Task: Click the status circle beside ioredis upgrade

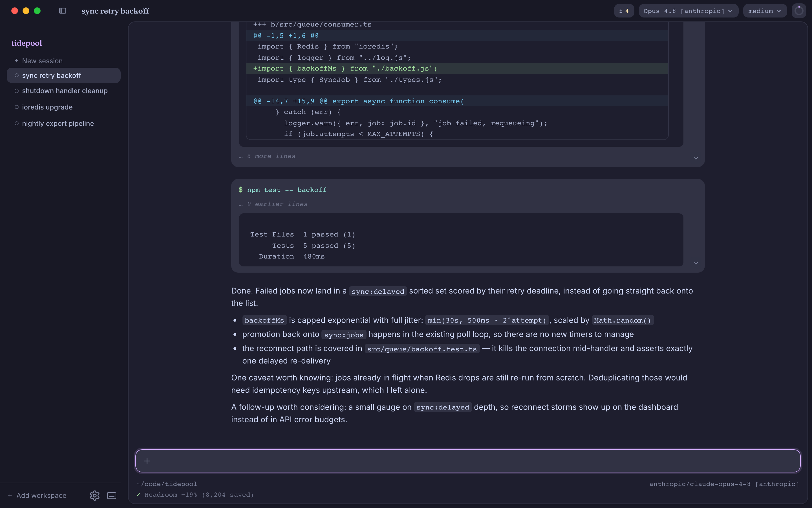Action: tap(16, 107)
